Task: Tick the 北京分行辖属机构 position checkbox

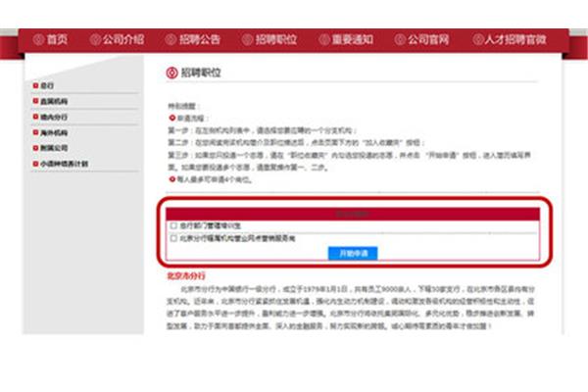Action: [x=173, y=238]
